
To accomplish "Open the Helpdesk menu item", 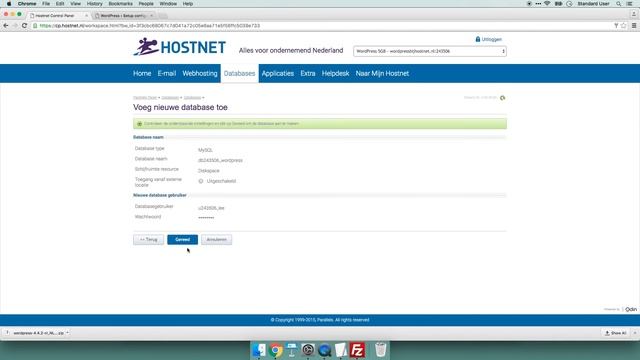I will click(x=336, y=73).
